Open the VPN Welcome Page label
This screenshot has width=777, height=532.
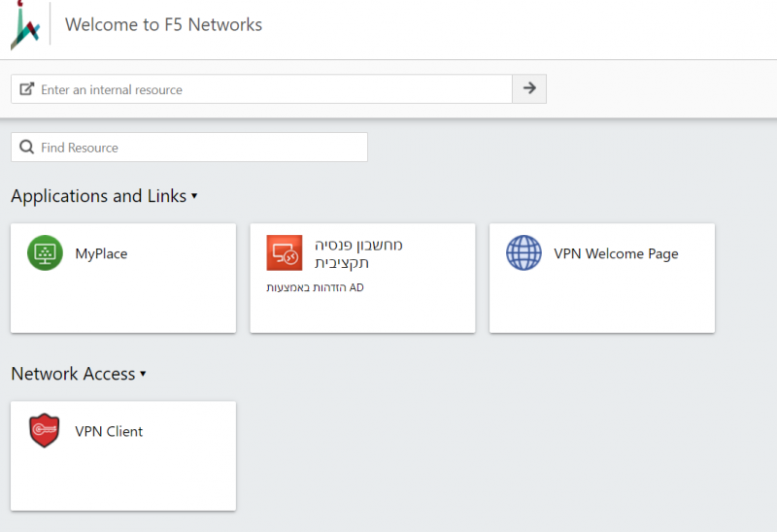pos(616,253)
